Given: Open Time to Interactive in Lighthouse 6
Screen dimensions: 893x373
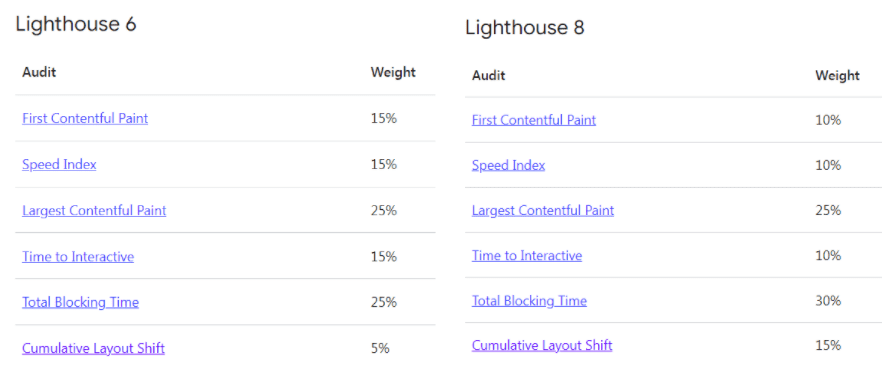Looking at the screenshot, I should (x=78, y=257).
